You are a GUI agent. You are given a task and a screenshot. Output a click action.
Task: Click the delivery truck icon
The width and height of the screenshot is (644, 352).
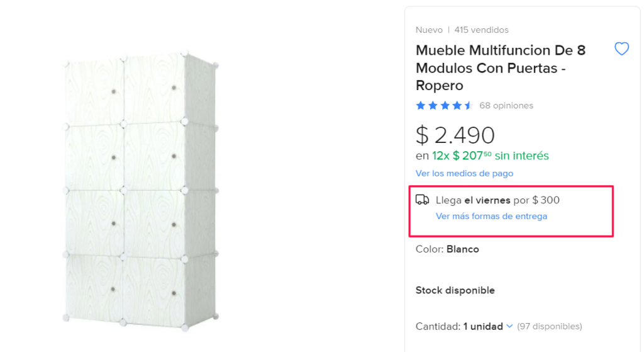click(x=422, y=200)
